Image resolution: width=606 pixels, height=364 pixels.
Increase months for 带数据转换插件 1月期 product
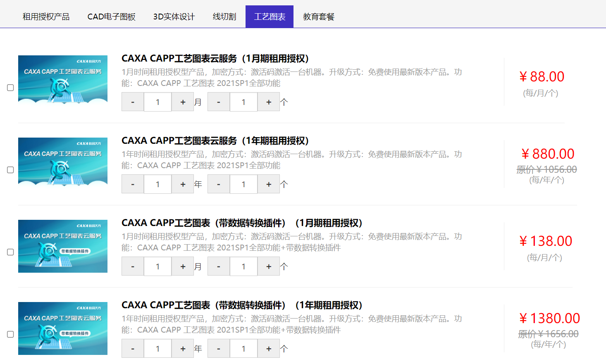click(183, 266)
